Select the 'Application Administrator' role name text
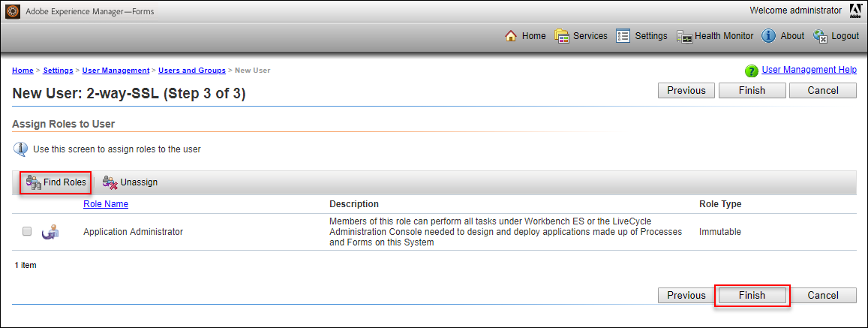The image size is (868, 328). pyautogui.click(x=133, y=232)
